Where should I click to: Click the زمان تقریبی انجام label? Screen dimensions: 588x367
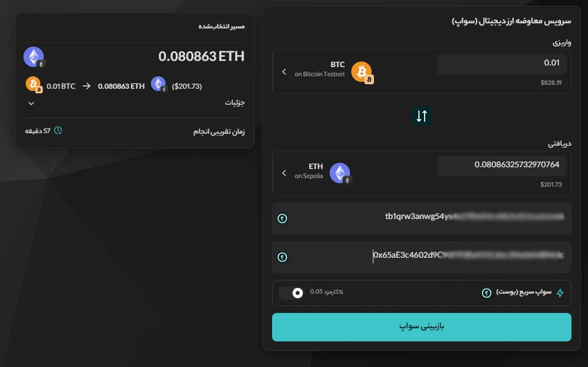tap(219, 132)
